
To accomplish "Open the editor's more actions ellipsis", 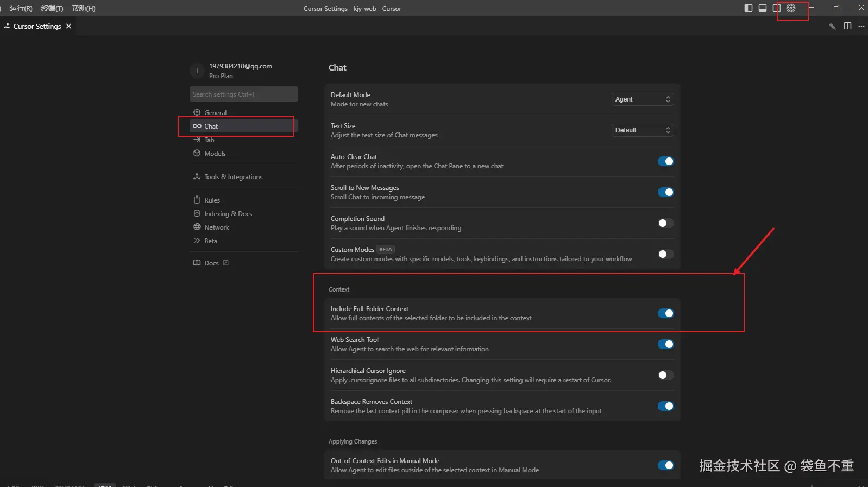I will click(x=861, y=26).
